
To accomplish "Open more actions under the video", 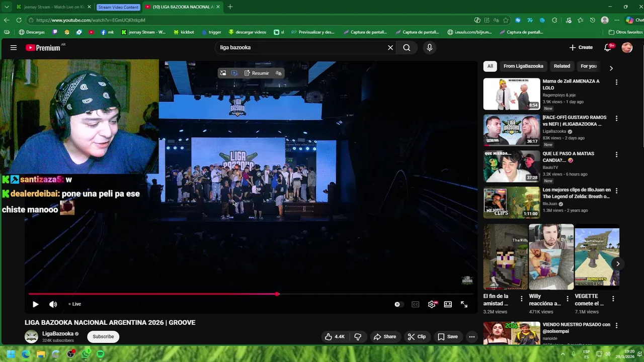I will (x=471, y=336).
